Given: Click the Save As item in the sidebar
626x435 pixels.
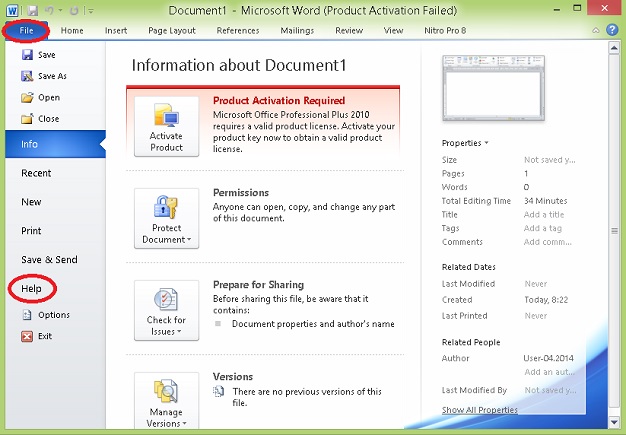Looking at the screenshot, I should coord(52,76).
